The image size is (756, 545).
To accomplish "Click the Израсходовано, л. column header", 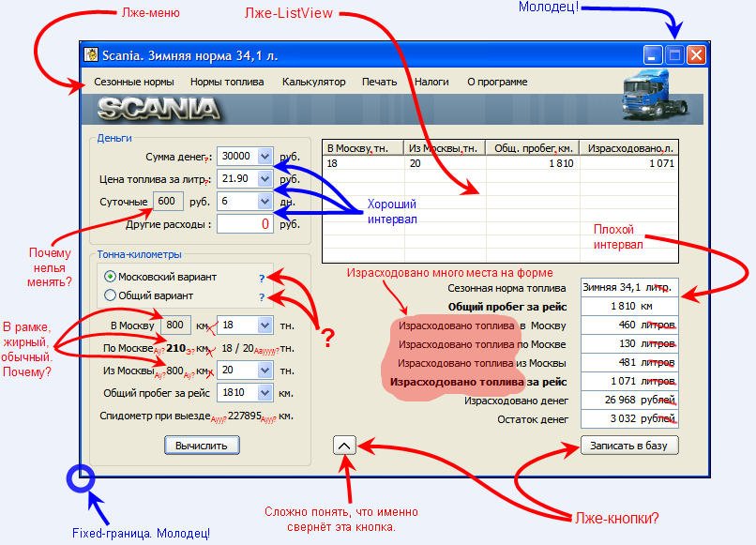I will [x=629, y=147].
